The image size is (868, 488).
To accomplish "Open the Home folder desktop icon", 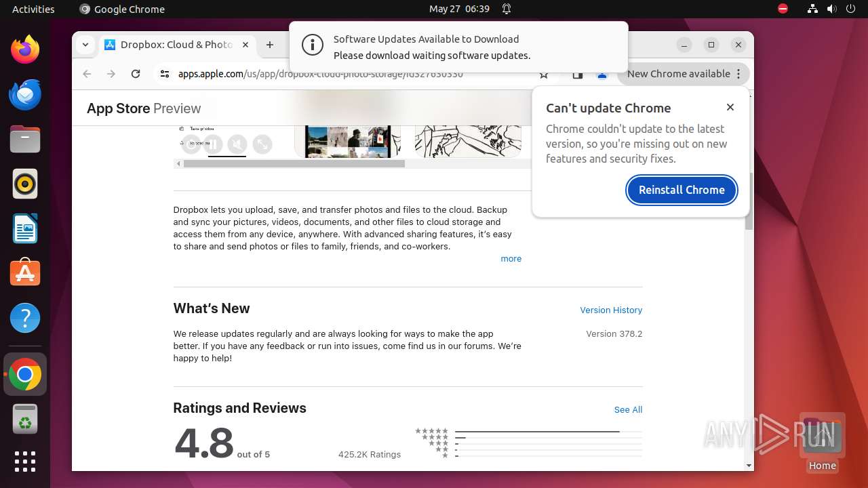I will pyautogui.click(x=822, y=442).
